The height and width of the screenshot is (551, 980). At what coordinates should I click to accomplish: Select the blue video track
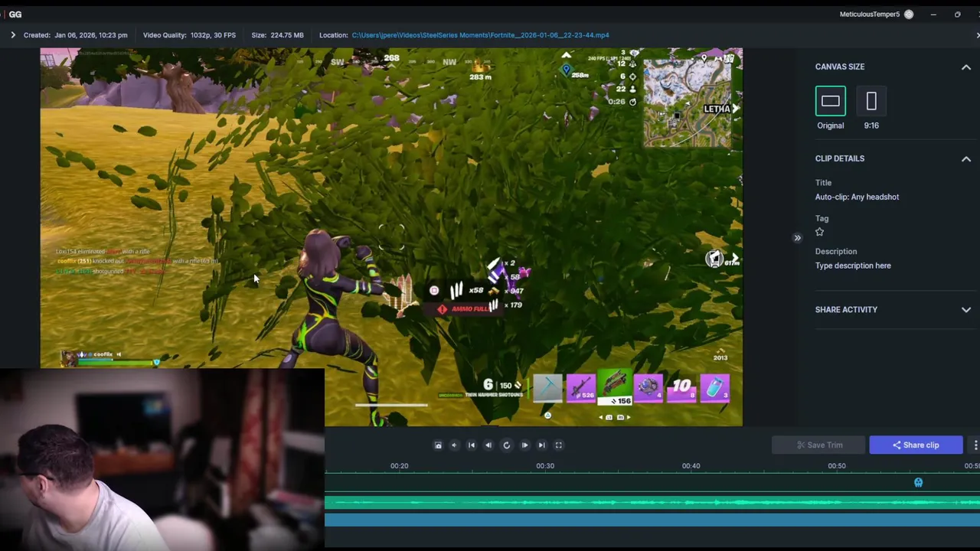[652, 520]
